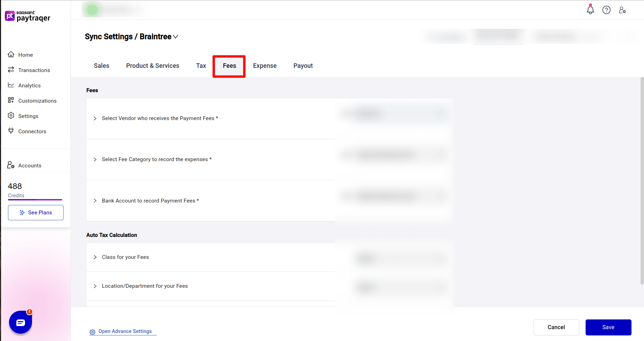Select Transactions from the sidebar
The height and width of the screenshot is (341, 644).
(34, 70)
